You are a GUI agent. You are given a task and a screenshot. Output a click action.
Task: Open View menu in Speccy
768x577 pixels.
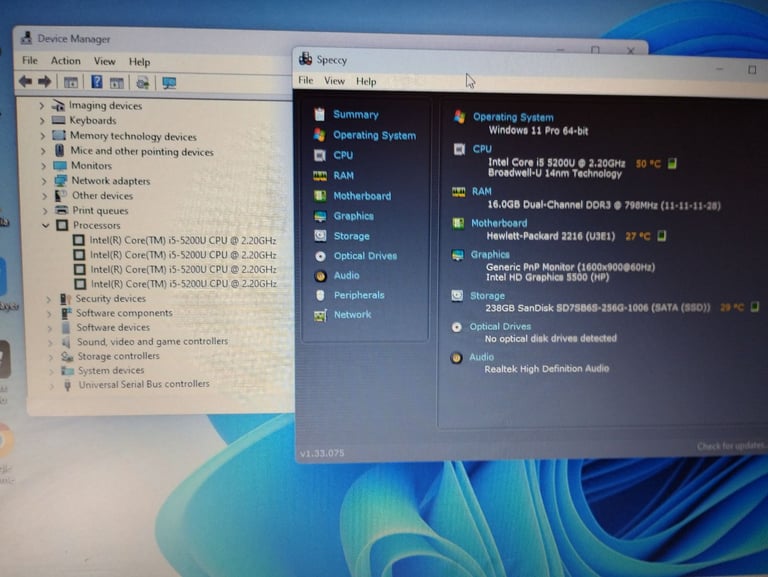click(335, 81)
